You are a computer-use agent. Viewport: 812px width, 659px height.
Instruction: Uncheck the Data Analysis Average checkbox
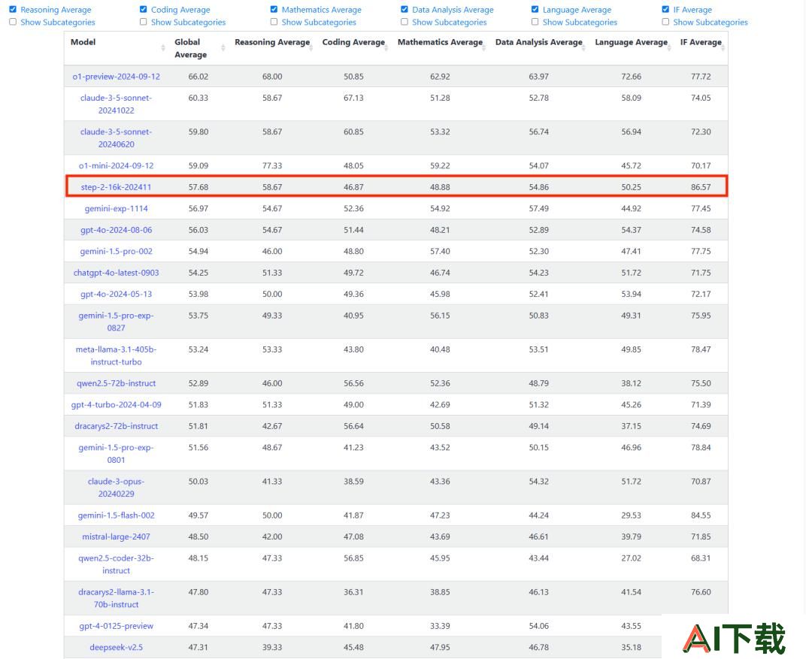coord(404,9)
